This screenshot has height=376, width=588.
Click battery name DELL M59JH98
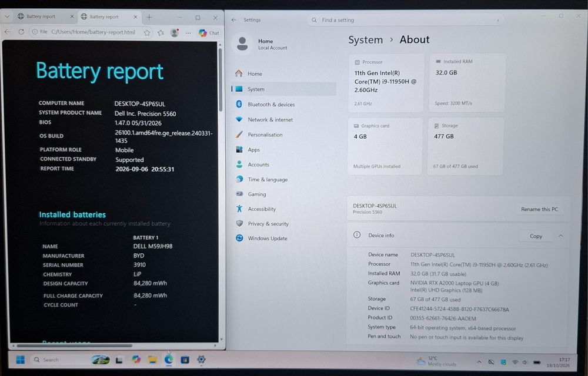(153, 246)
